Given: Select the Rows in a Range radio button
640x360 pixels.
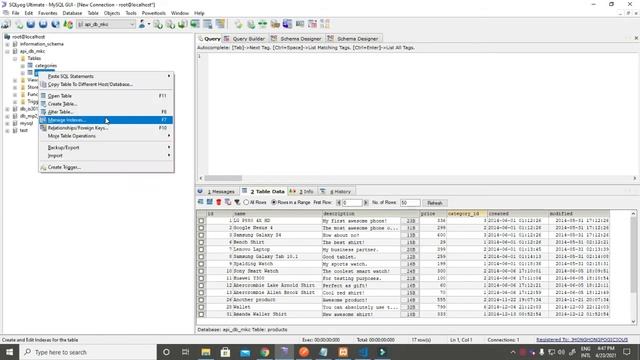Looking at the screenshot, I should pos(274,202).
